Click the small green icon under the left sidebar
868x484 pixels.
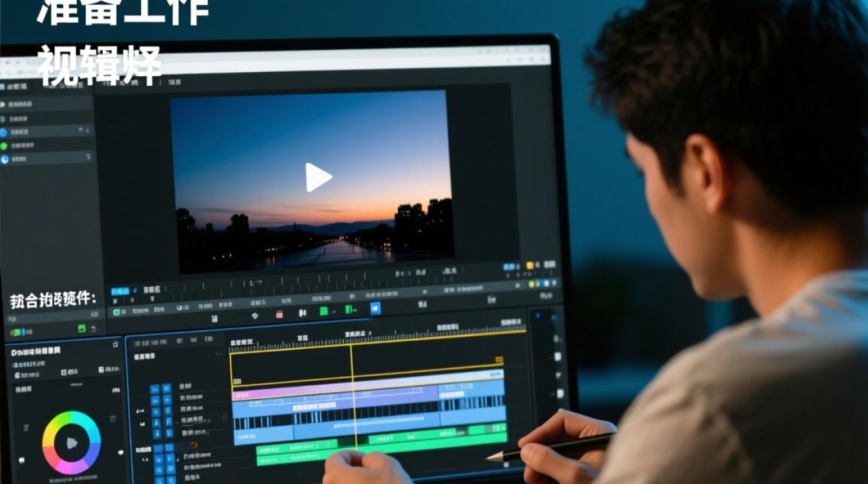[81, 328]
